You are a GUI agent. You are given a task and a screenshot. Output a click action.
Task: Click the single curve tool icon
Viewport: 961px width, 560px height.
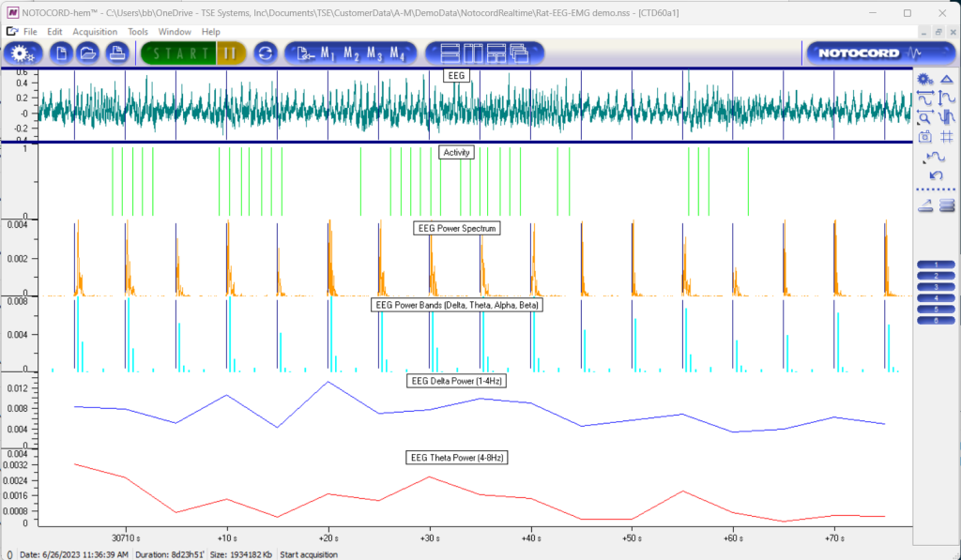click(x=936, y=158)
